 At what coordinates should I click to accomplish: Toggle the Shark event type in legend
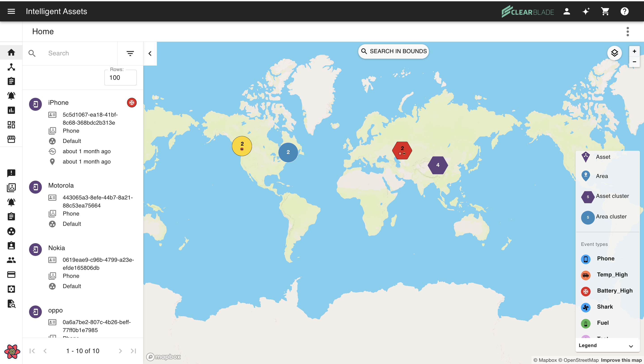[x=605, y=307]
